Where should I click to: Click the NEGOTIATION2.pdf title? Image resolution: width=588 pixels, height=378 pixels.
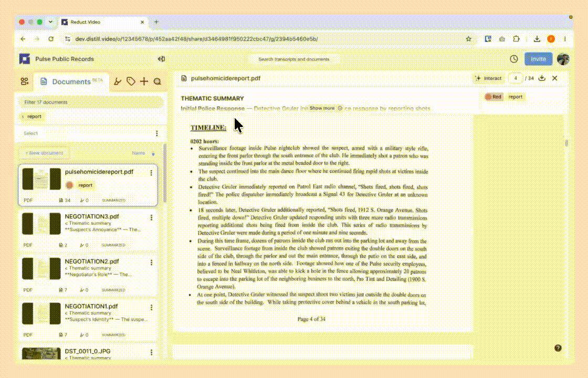click(x=92, y=261)
